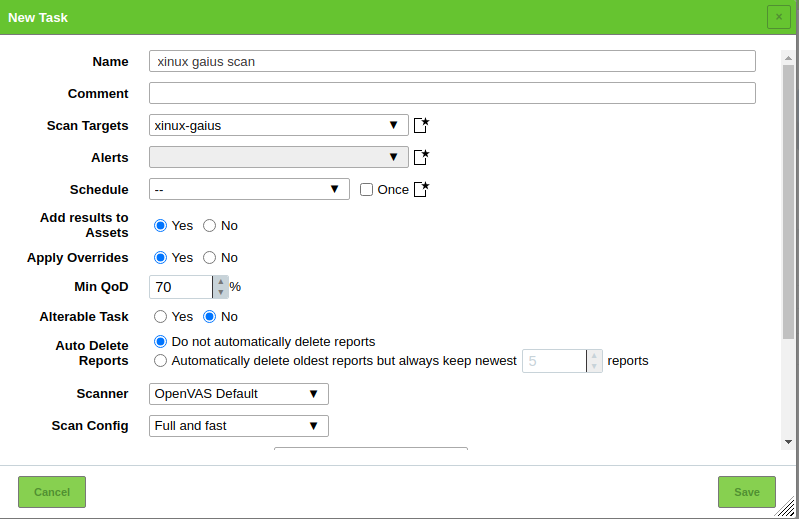Create a new scan target icon
799x519 pixels.
pyautogui.click(x=421, y=125)
